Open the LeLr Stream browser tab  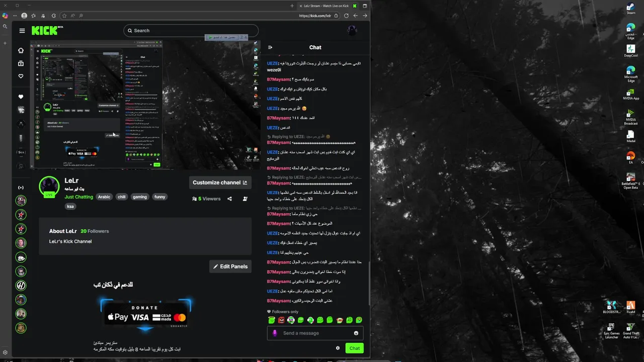(x=326, y=6)
